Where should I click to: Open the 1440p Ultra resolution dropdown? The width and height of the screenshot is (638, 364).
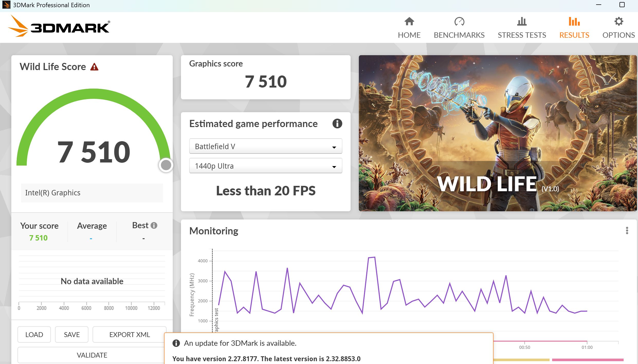[x=265, y=166]
